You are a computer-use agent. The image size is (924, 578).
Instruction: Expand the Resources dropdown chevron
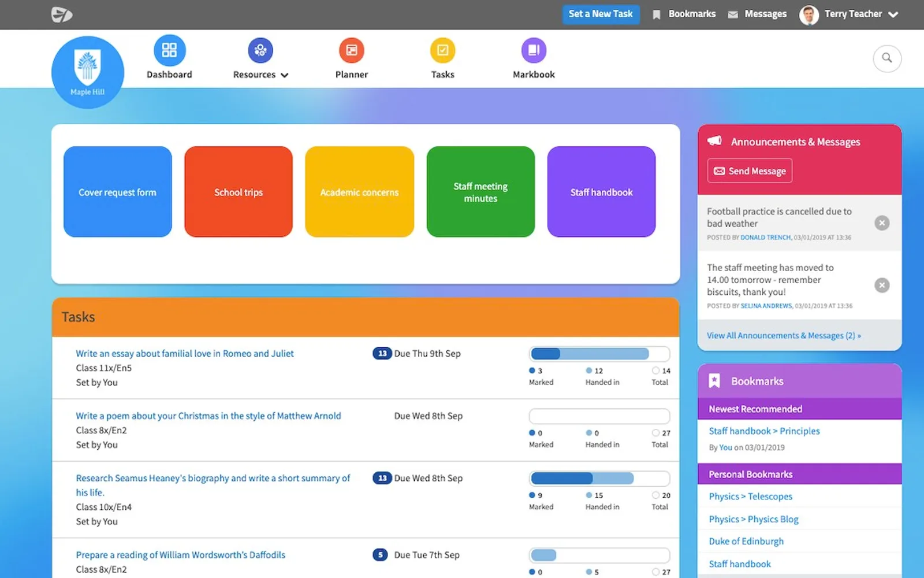284,75
